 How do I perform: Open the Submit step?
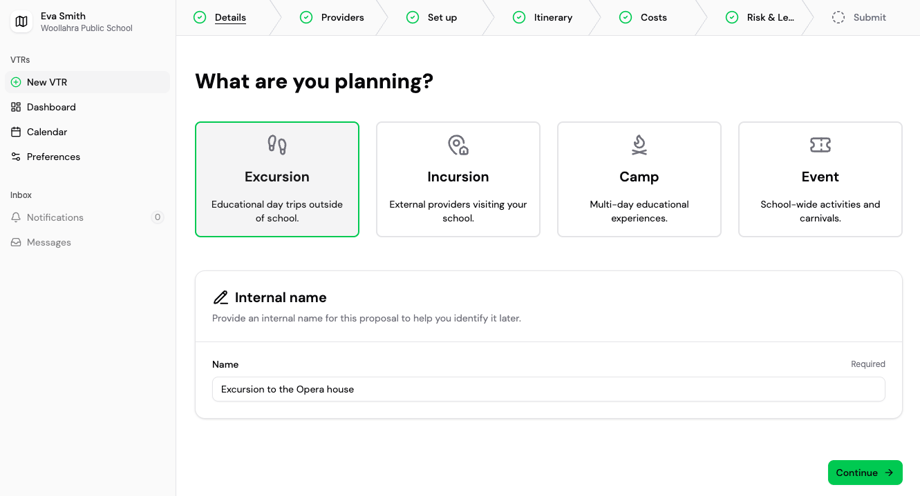coord(859,17)
